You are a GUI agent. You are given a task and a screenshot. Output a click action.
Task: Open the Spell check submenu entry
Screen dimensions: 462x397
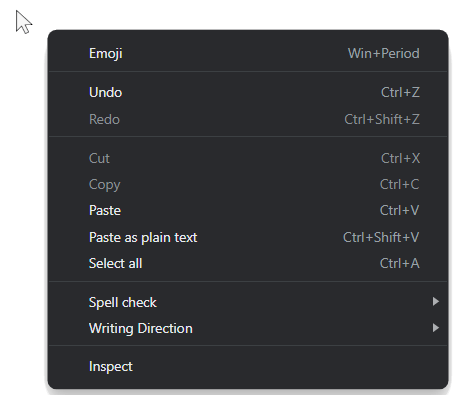248,302
